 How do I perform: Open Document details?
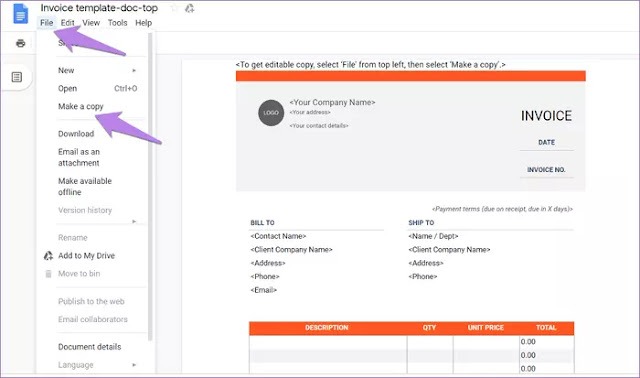click(90, 347)
